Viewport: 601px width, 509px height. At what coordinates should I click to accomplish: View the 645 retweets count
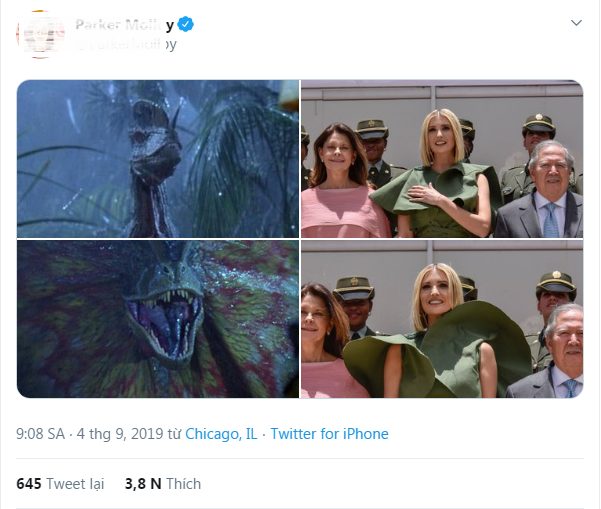29,484
